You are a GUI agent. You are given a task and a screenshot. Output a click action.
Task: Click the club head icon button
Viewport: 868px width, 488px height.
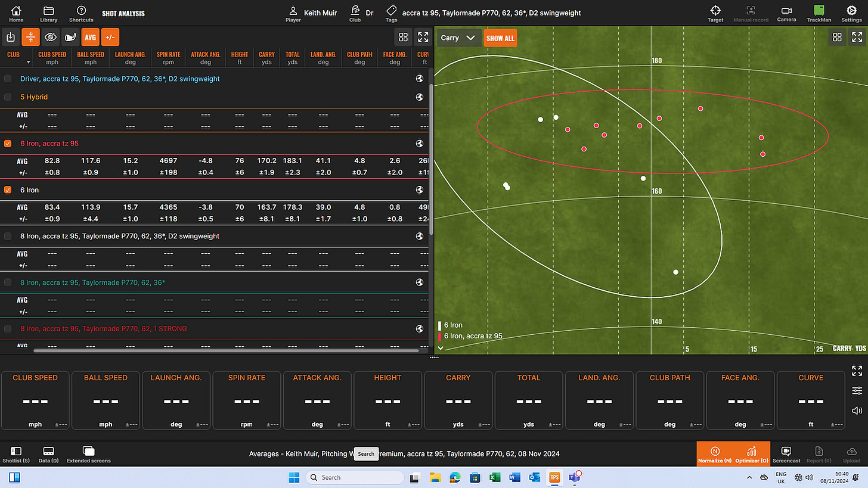pos(70,37)
